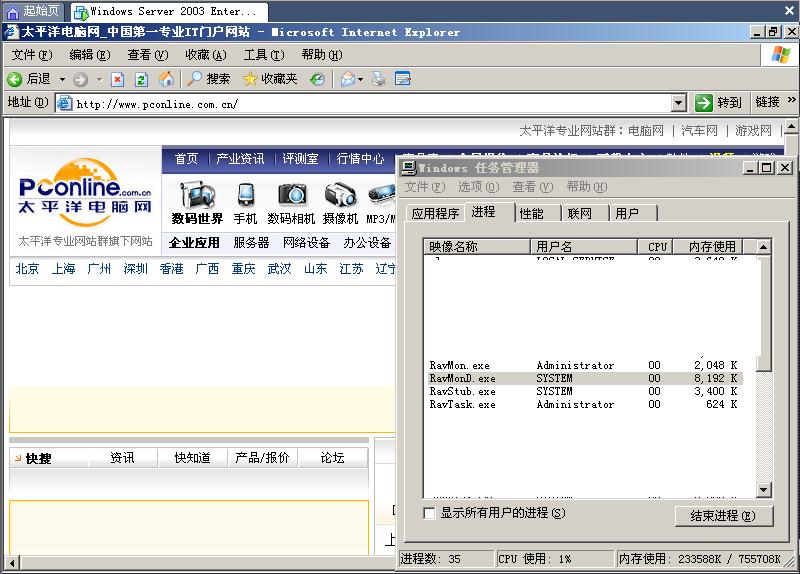800x574 pixels.
Task: Click the IE Forward arrow icon
Action: click(80, 79)
